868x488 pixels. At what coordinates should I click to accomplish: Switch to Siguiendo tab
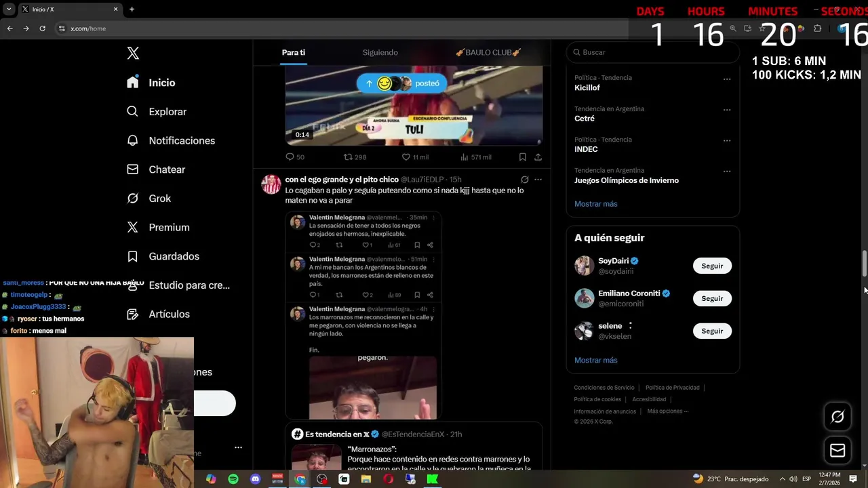pyautogui.click(x=380, y=52)
